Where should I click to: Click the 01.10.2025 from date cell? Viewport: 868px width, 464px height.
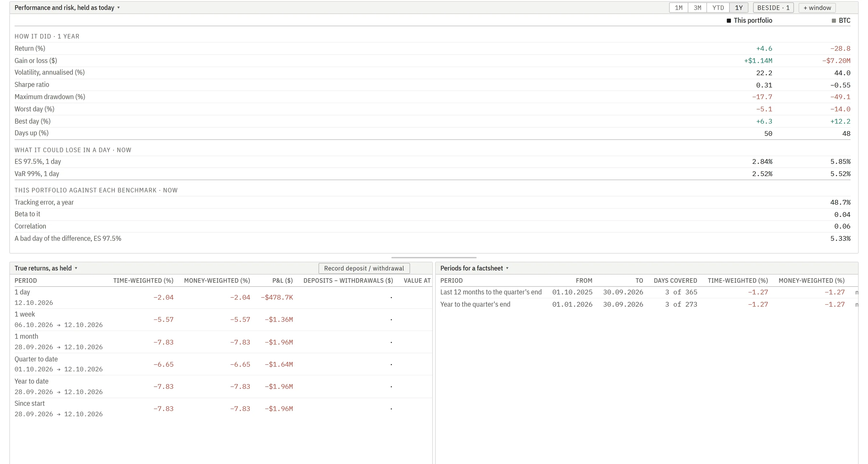click(572, 292)
